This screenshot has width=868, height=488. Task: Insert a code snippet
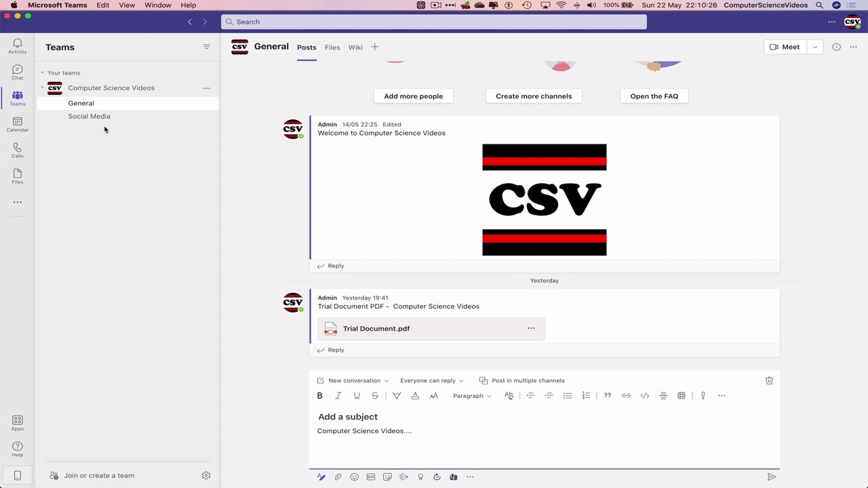pos(645,396)
